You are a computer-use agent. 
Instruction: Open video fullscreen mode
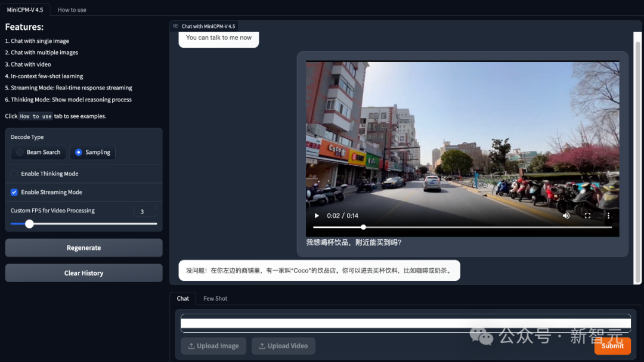pos(587,215)
